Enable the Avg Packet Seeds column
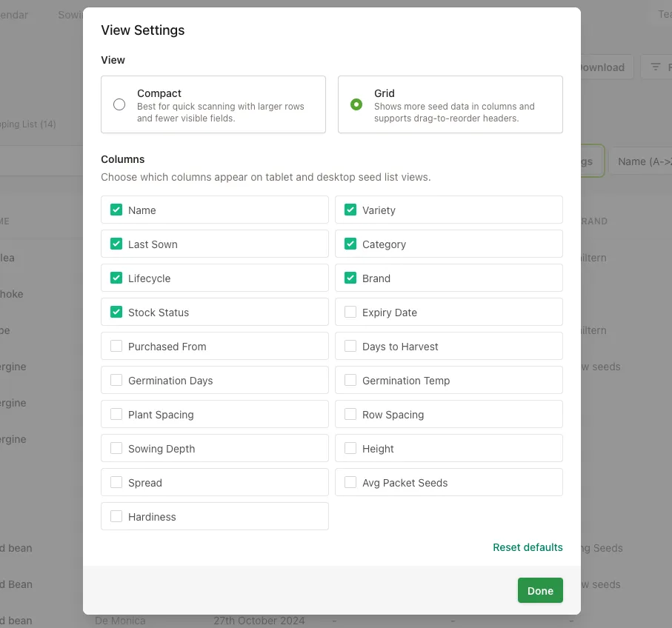Image resolution: width=672 pixels, height=628 pixels. click(x=350, y=483)
